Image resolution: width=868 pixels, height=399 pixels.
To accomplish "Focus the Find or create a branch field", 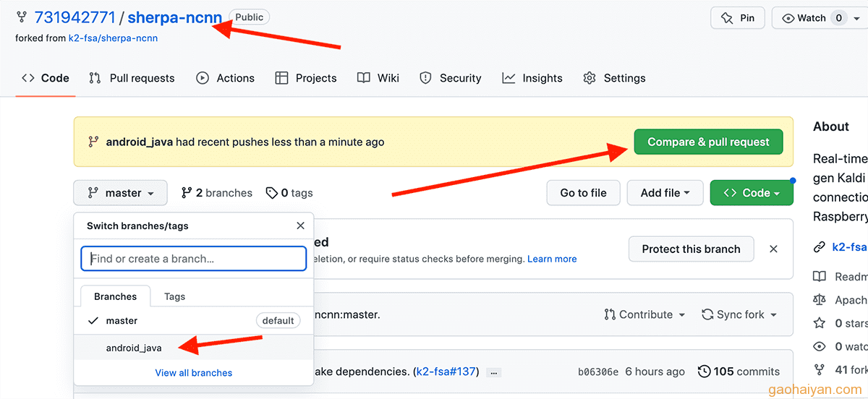I will 194,259.
